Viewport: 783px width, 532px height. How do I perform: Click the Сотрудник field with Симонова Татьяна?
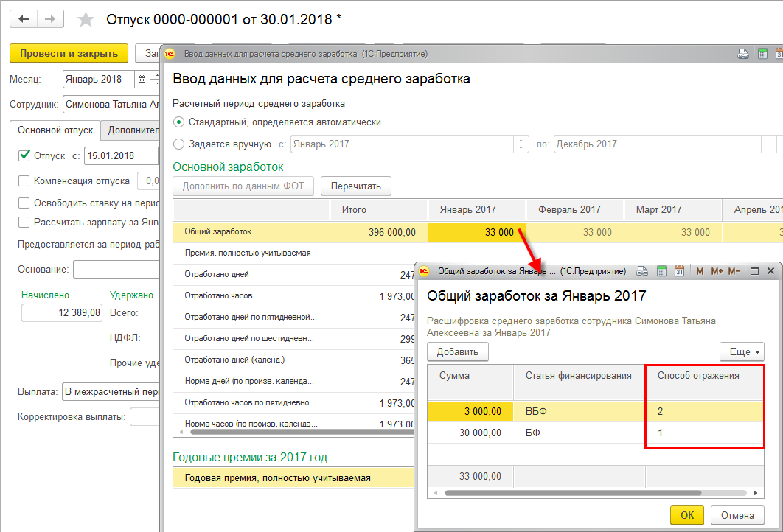111,105
